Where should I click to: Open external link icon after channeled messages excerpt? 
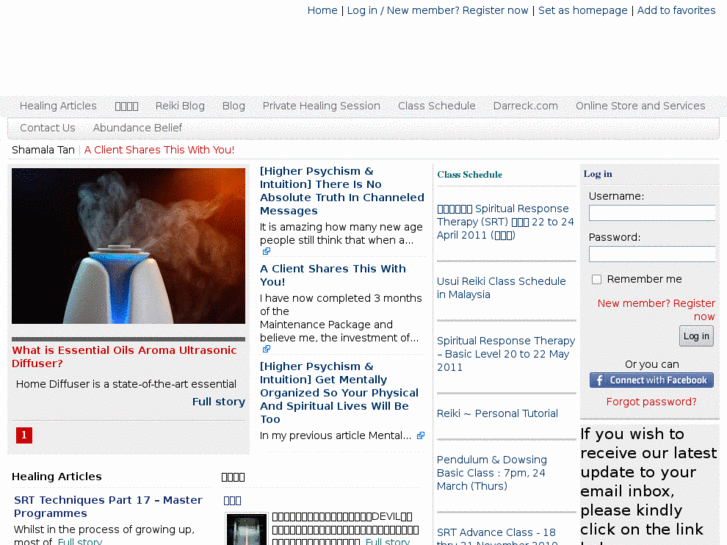266,251
